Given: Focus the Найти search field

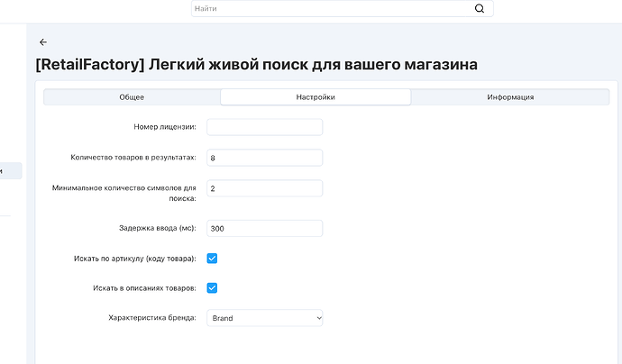Looking at the screenshot, I should [342, 8].
